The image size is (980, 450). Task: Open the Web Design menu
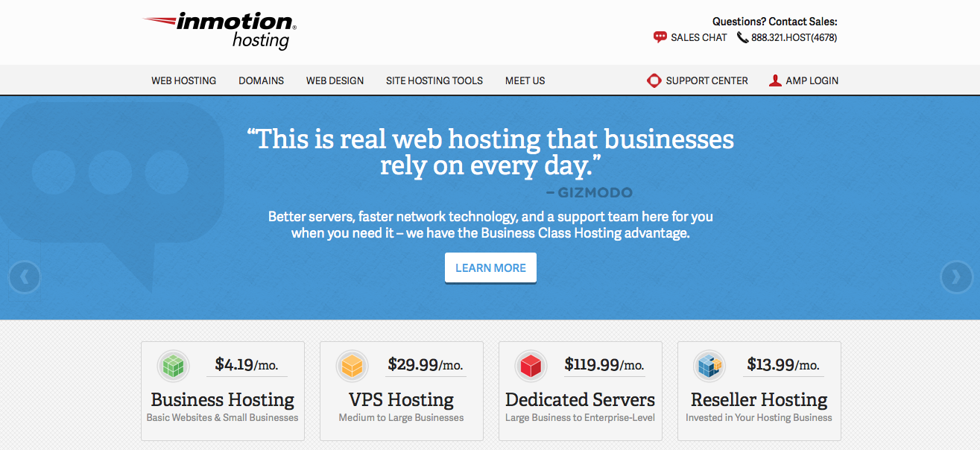(x=335, y=80)
